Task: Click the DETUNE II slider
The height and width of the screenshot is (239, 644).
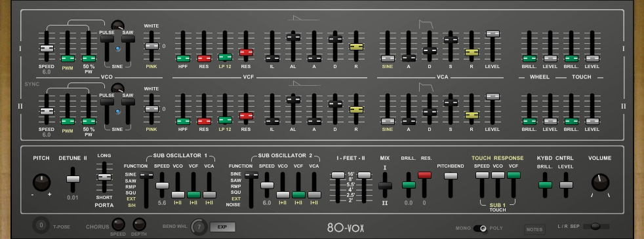Action: click(73, 179)
